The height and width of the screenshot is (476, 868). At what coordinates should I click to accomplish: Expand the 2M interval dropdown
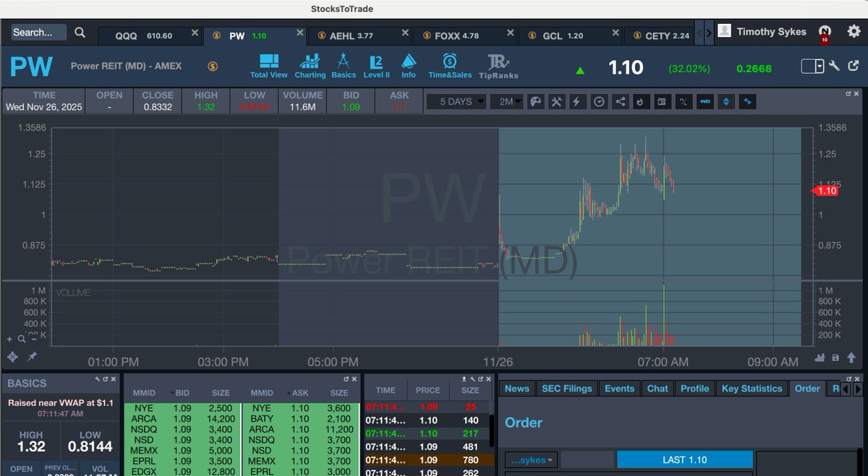[x=506, y=102]
